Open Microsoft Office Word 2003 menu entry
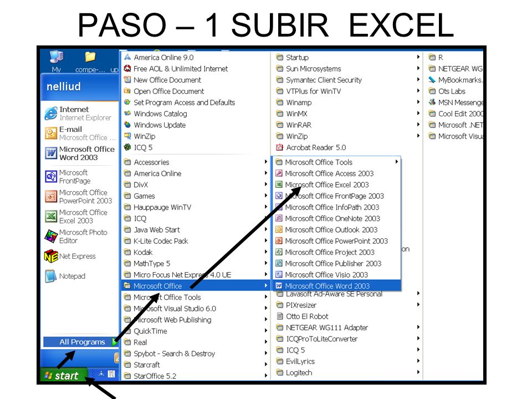This screenshot has height=399, width=532. (336, 286)
